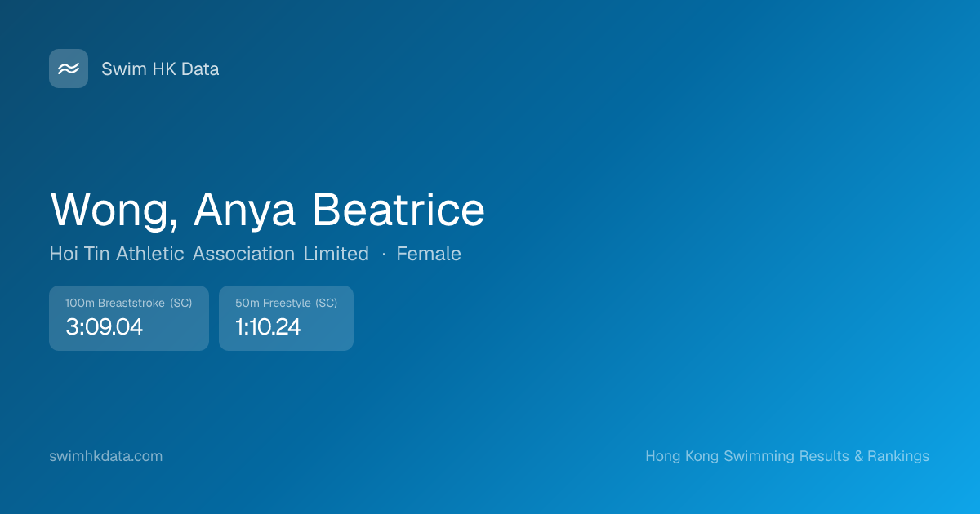Select the 50m Freestyle event label
980x514 pixels.
[x=273, y=303]
